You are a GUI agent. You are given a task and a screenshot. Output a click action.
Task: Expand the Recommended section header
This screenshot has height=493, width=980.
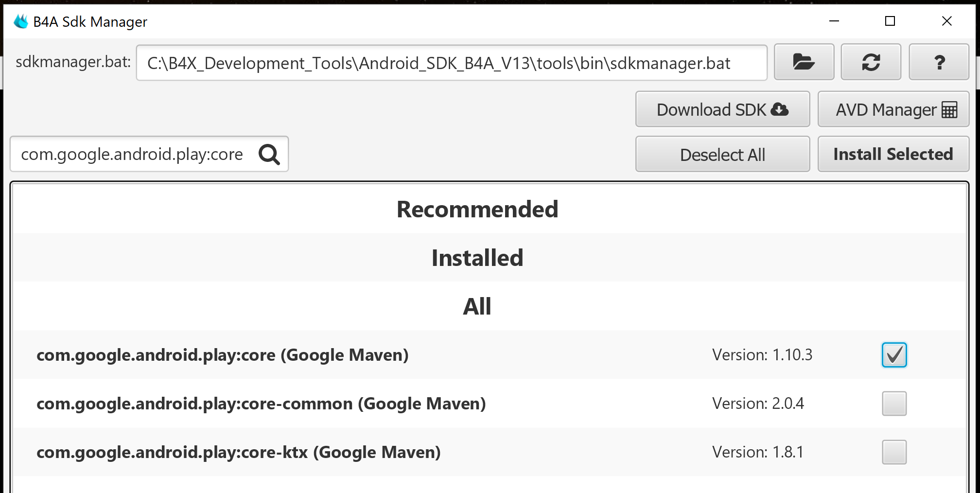tap(477, 210)
